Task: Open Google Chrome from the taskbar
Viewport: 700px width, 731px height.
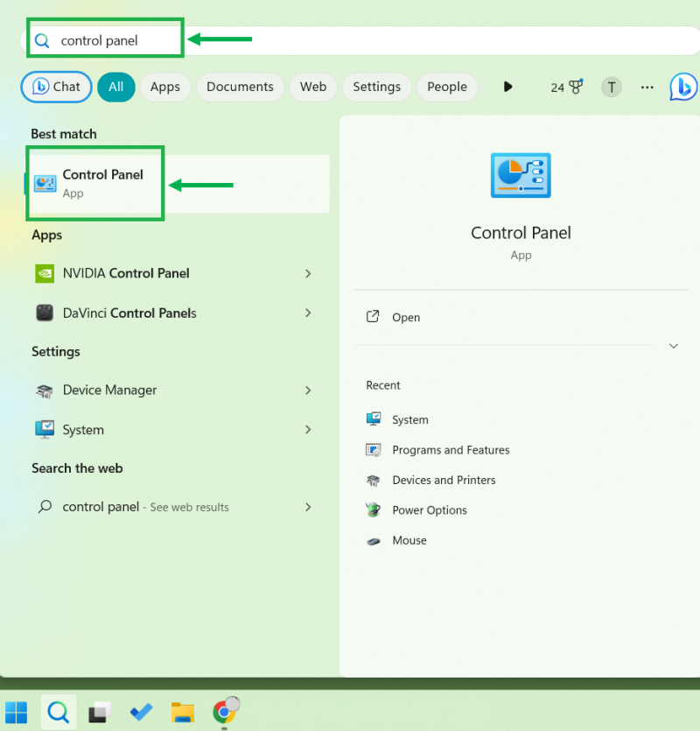Action: 225,712
